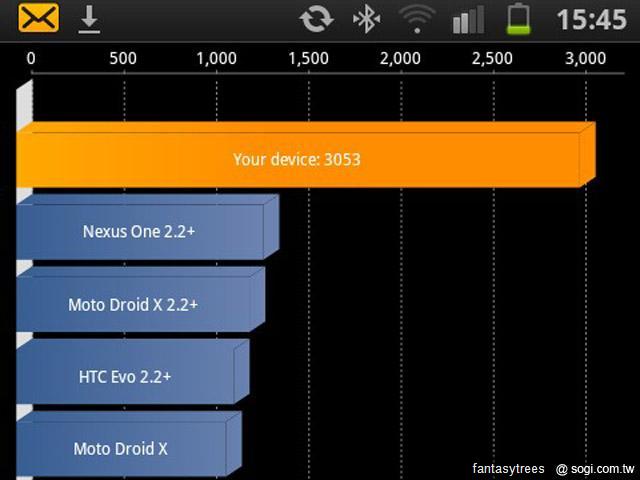Screen dimensions: 640x480
Task: Select the Moto Droid X bar
Action: [x=129, y=444]
